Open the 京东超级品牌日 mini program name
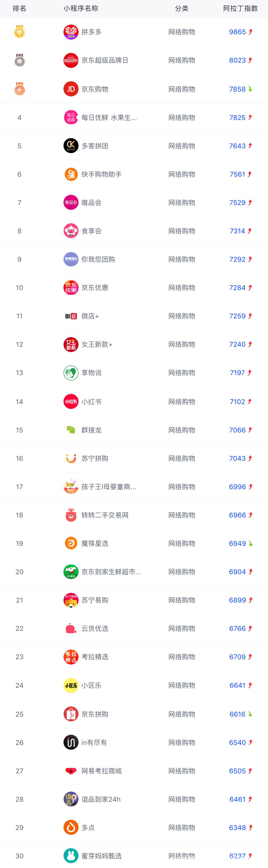 (105, 60)
